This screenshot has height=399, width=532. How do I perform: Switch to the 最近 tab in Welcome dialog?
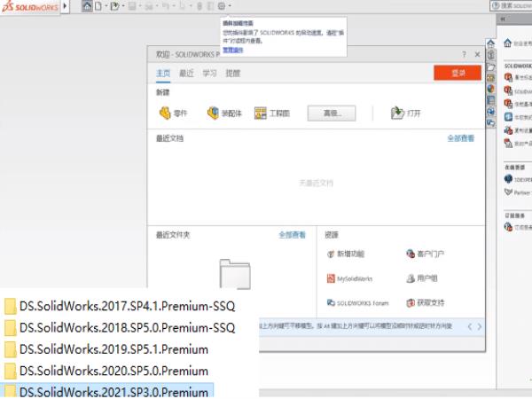(186, 74)
